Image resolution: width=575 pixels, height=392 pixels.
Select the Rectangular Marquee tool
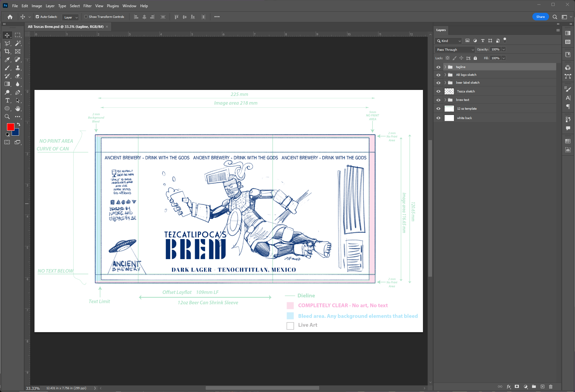tap(18, 35)
